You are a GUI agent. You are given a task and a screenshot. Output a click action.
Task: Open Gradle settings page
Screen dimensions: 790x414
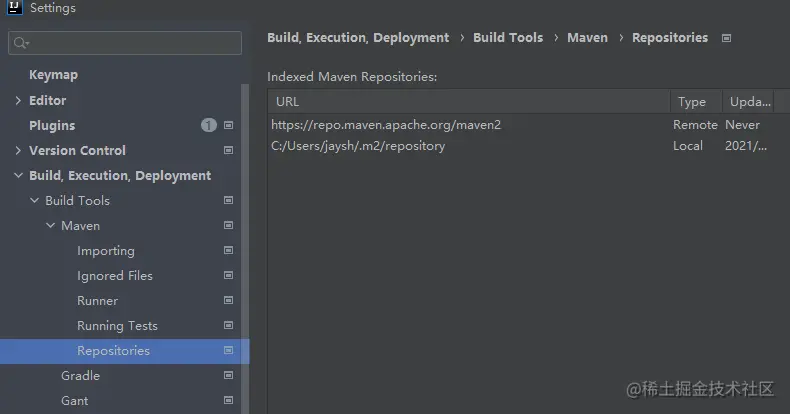80,376
